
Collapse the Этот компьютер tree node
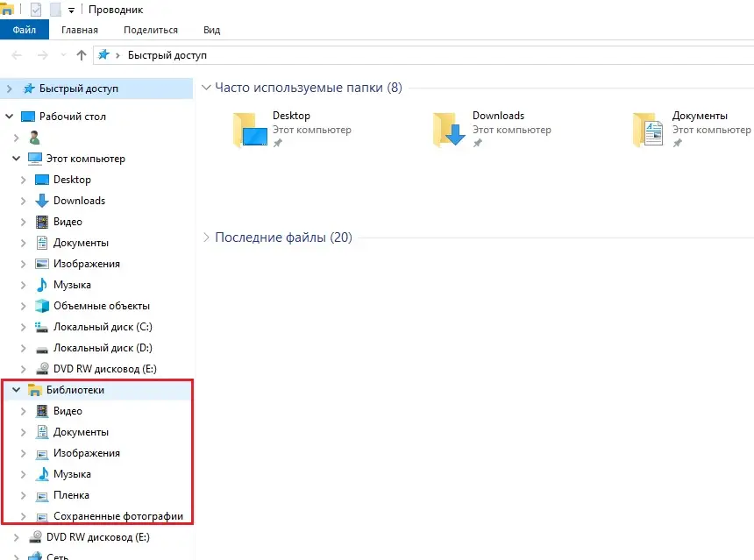(x=17, y=158)
